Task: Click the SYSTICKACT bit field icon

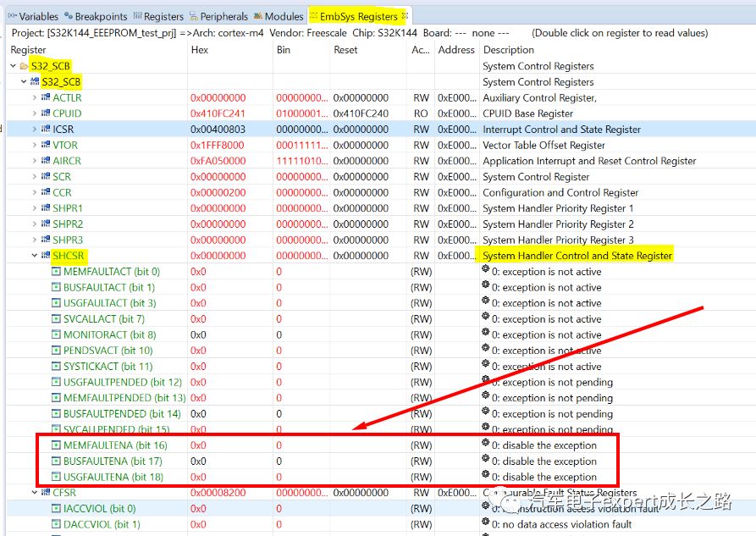Action: pos(57,366)
